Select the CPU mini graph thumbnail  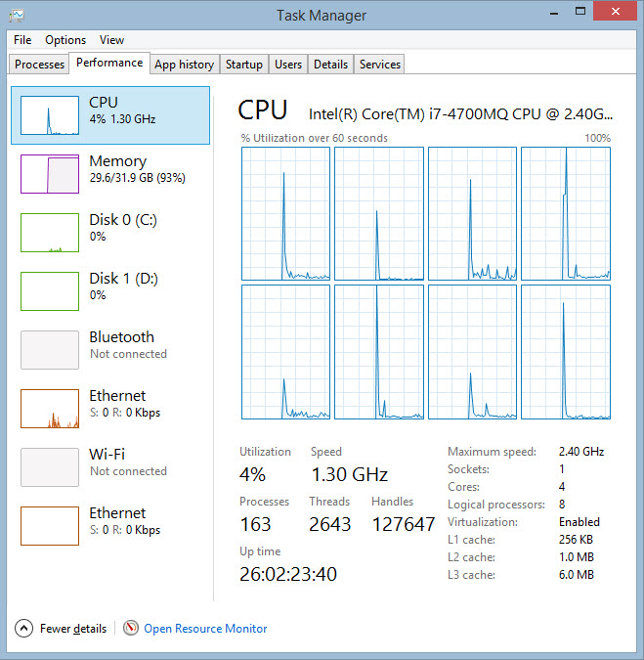tap(50, 115)
